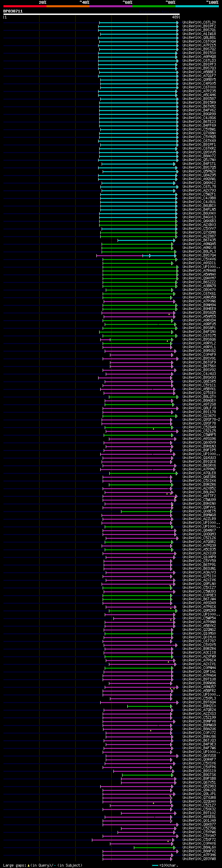222x868 pixels.
Task: Open the UniRef100_O80470 entry
Action: tap(199, 290)
